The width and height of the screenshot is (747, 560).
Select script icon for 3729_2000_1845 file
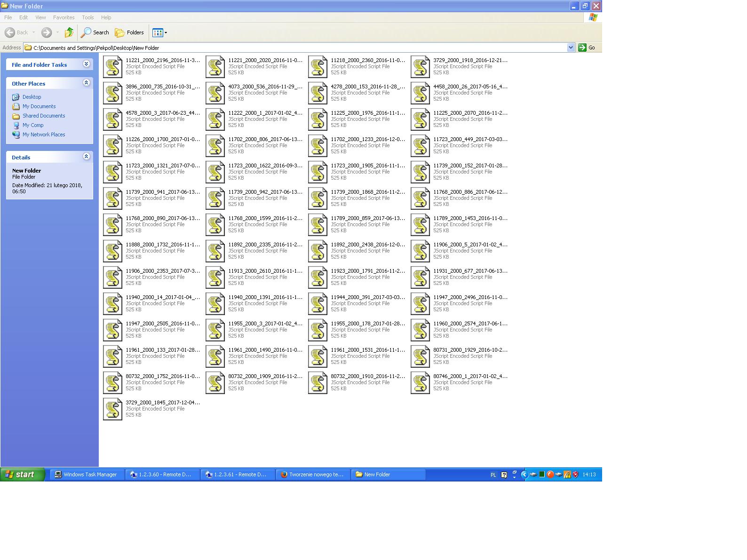pyautogui.click(x=112, y=409)
